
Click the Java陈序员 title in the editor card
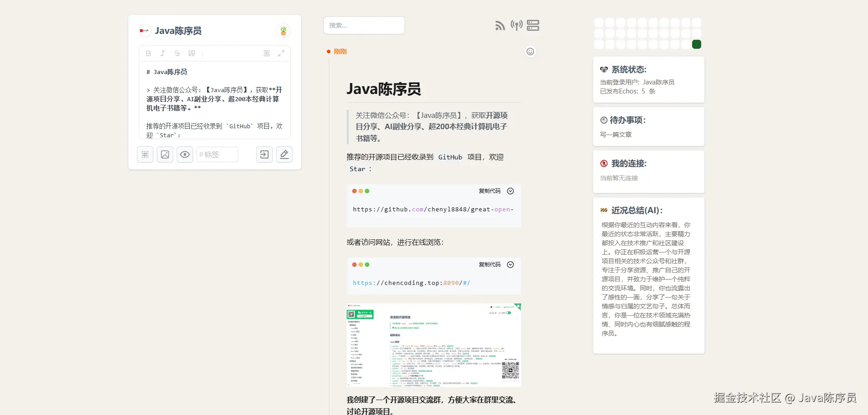coord(178,31)
